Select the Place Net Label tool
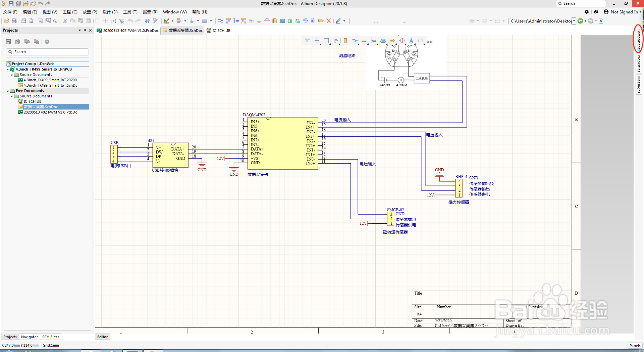 tap(251, 21)
